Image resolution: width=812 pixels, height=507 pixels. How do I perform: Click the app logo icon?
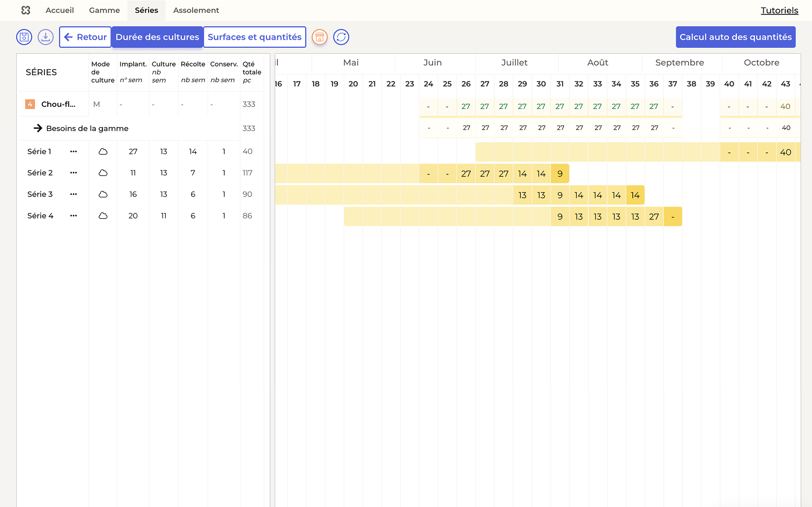26,10
